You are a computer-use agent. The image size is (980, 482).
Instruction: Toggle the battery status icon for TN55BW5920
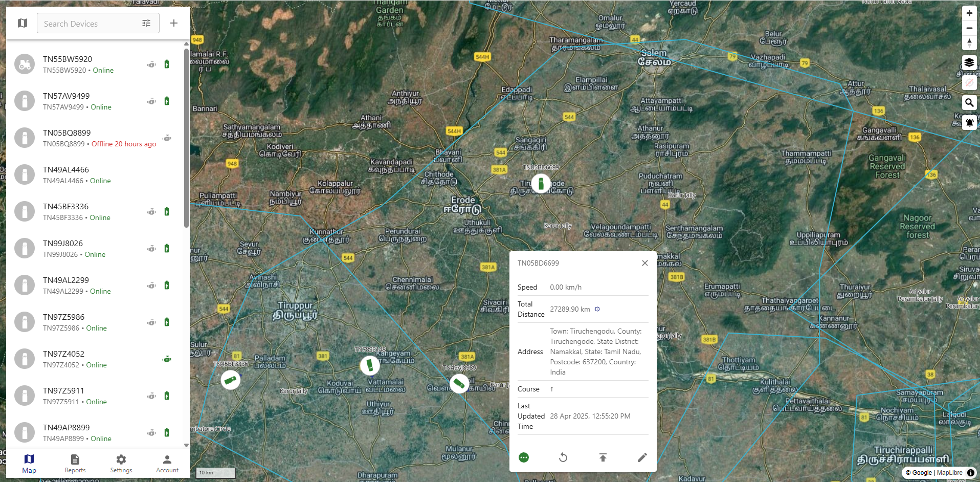[x=166, y=64]
